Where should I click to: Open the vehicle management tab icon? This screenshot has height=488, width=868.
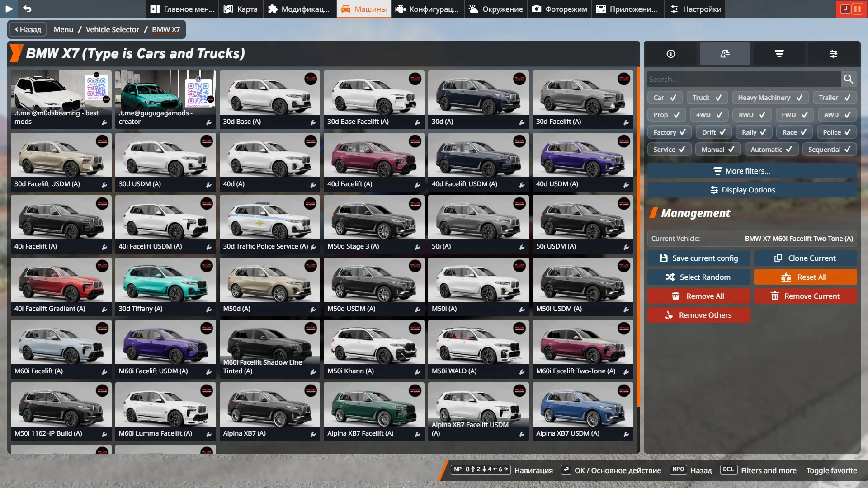point(725,54)
